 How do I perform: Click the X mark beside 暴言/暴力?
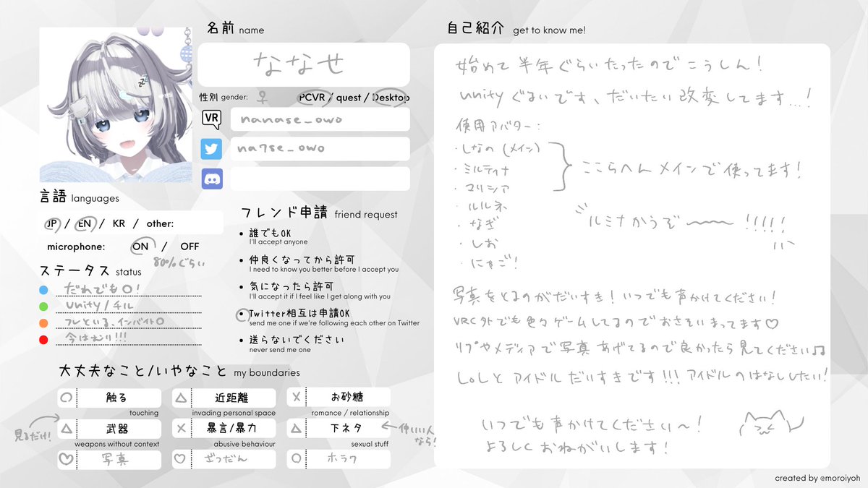click(181, 429)
